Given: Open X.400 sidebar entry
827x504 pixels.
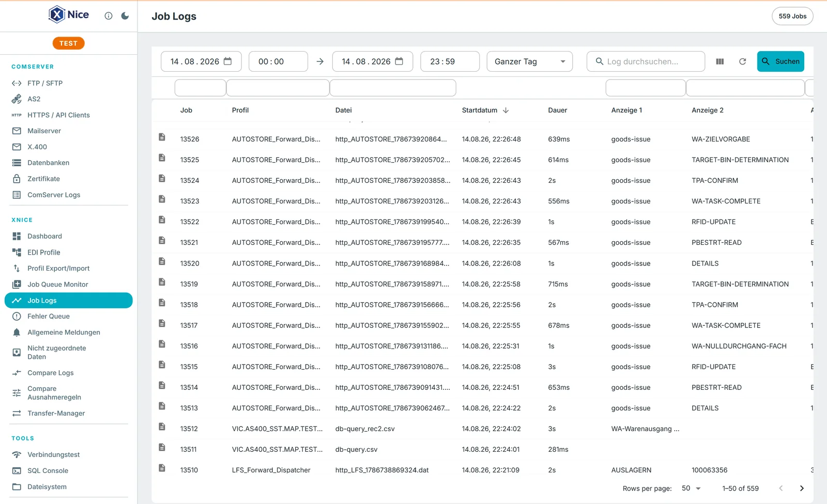Looking at the screenshot, I should [68, 147].
